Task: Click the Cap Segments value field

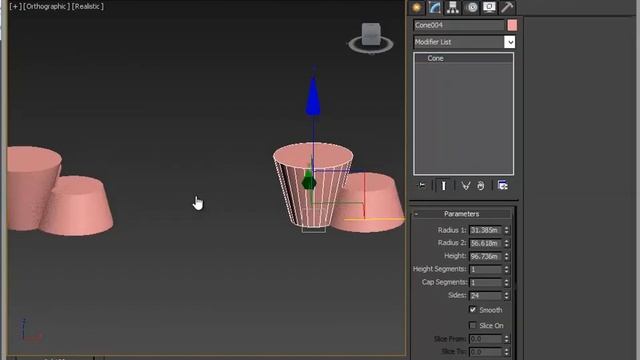Action: tap(485, 282)
